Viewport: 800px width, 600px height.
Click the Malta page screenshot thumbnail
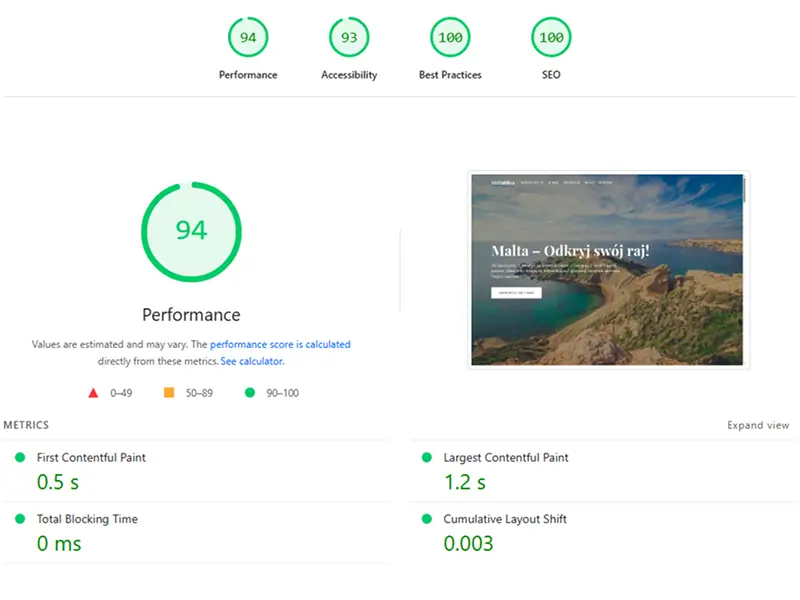(x=609, y=269)
